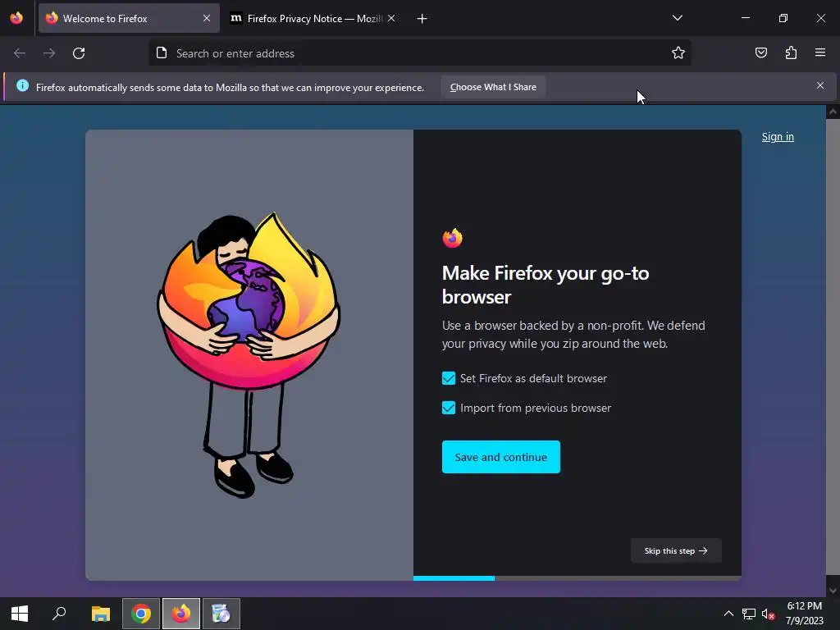Reload the current page
Screen dimensions: 840x630
point(79,53)
